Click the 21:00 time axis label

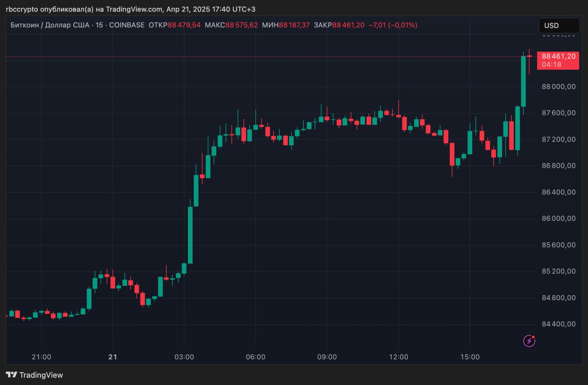(x=41, y=357)
